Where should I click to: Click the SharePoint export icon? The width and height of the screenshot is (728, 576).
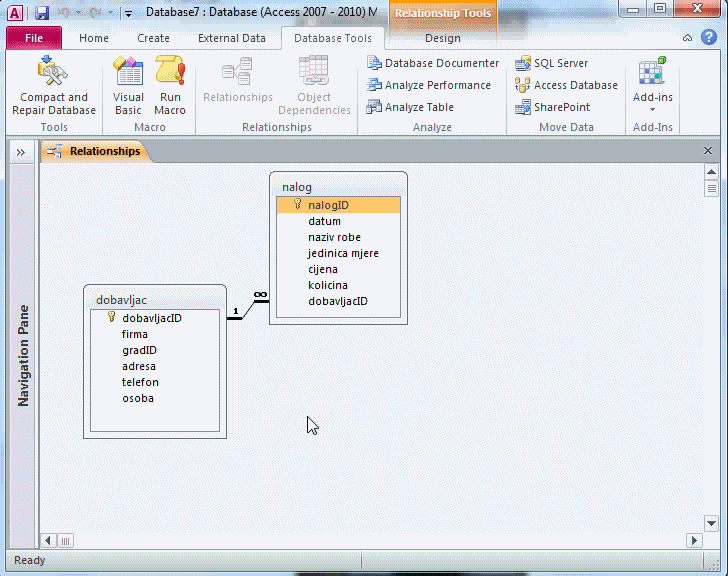coord(522,107)
